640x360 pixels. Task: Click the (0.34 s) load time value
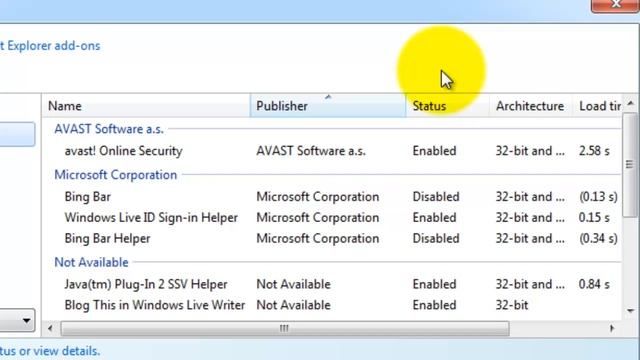(598, 238)
